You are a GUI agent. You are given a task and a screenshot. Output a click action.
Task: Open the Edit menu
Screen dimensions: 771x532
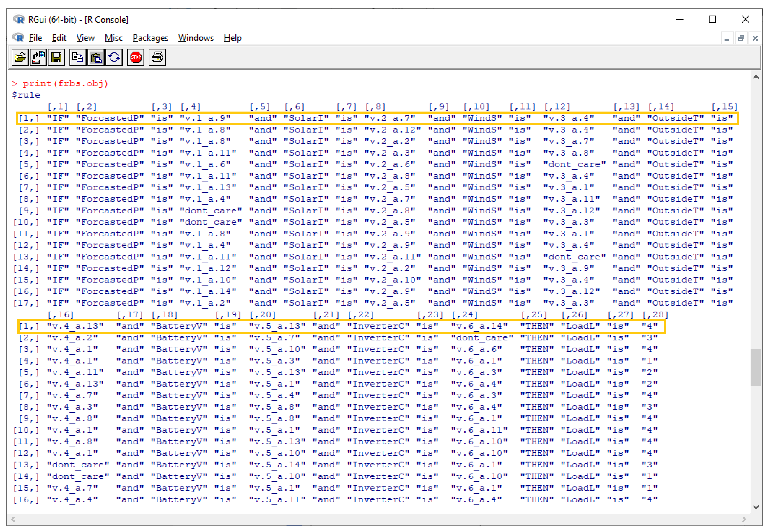(59, 38)
